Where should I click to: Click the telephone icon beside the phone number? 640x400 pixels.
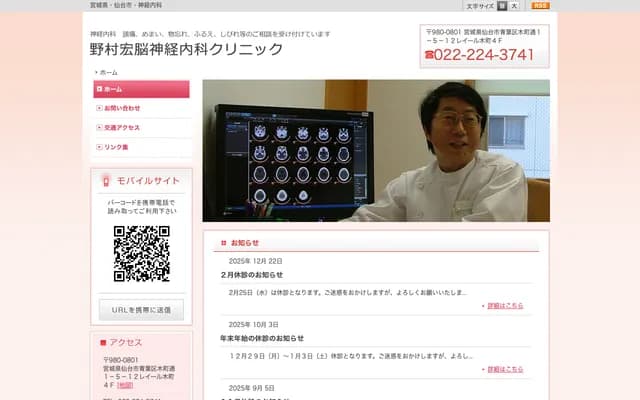[429, 55]
